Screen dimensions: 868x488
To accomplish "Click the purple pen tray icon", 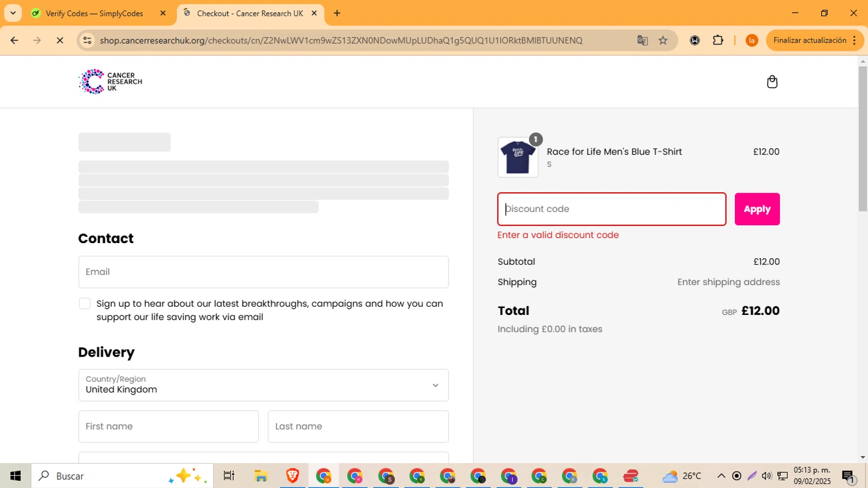I will click(752, 476).
